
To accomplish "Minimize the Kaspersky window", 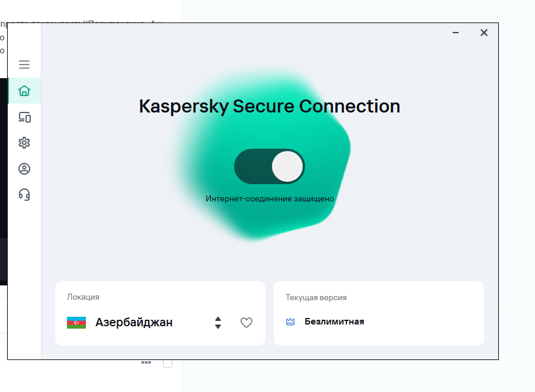I will click(x=456, y=33).
